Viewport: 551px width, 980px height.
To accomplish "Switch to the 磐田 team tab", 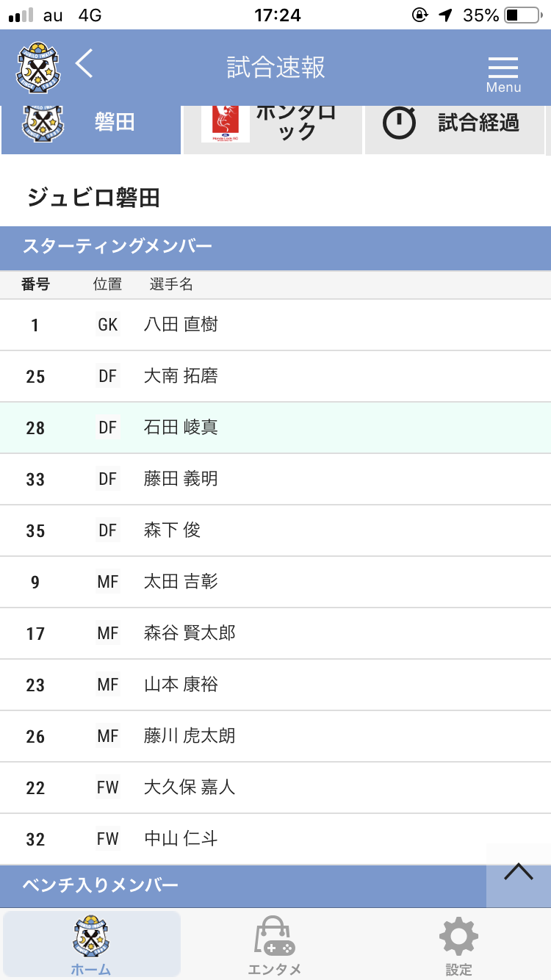I will (x=91, y=123).
